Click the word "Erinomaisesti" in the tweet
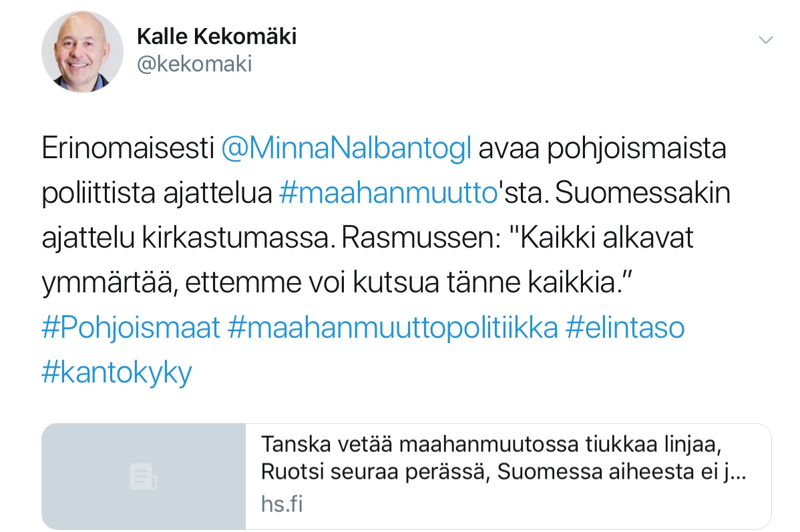 pyautogui.click(x=128, y=148)
